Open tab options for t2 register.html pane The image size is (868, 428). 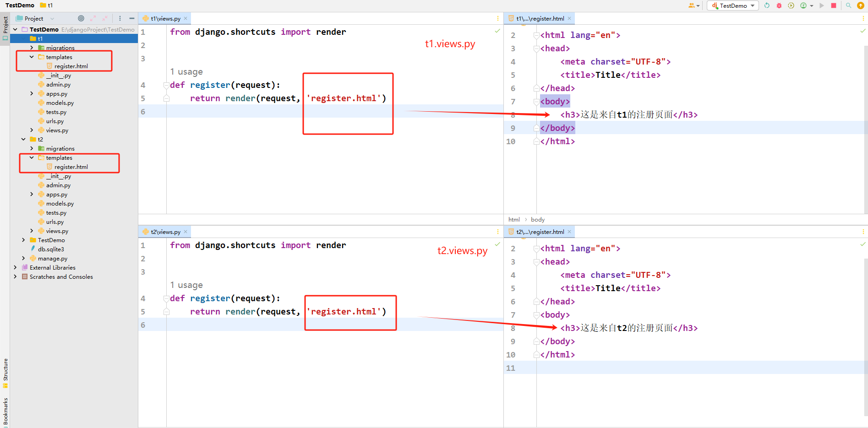[x=863, y=232]
